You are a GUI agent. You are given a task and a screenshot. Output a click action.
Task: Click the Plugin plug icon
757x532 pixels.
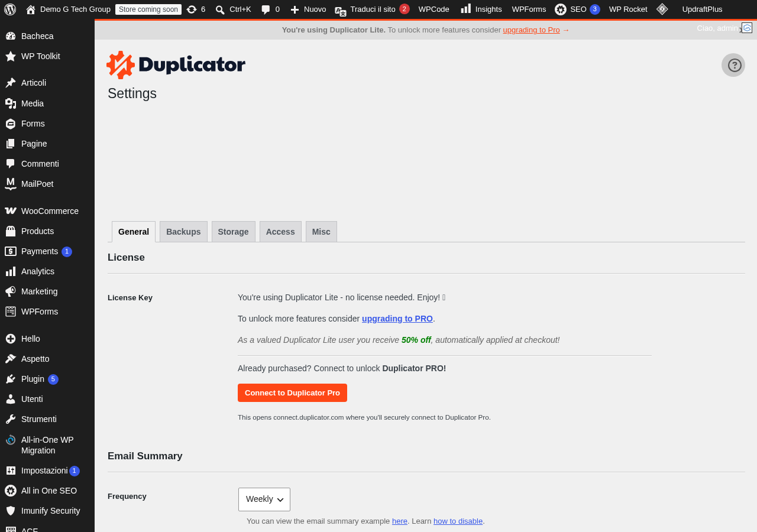(11, 379)
